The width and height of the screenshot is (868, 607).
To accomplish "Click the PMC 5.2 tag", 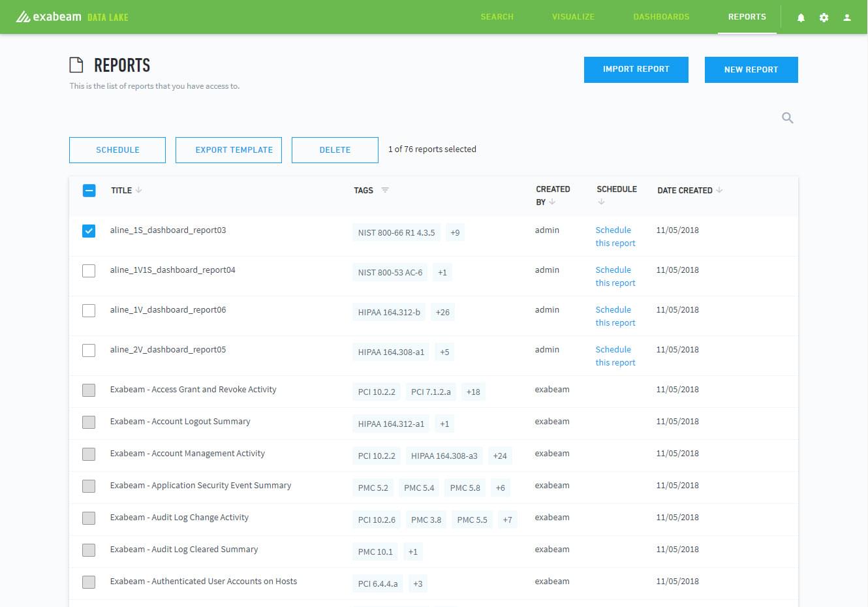I will (373, 488).
